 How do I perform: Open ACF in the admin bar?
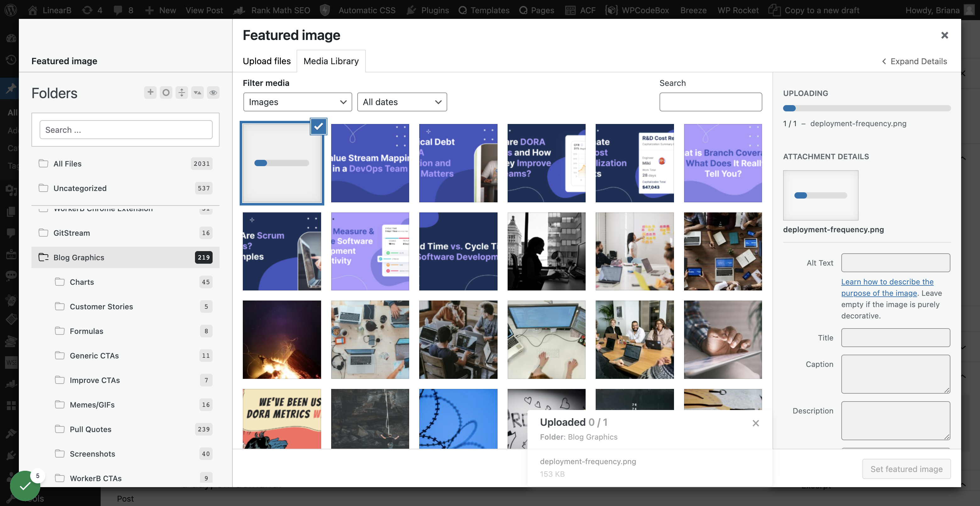coord(581,10)
